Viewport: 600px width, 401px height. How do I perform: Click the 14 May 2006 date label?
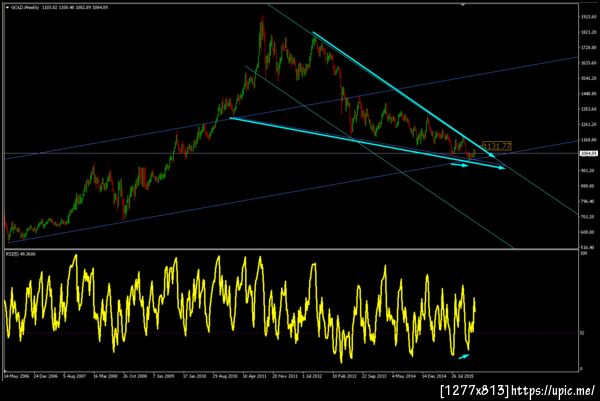coord(17,376)
